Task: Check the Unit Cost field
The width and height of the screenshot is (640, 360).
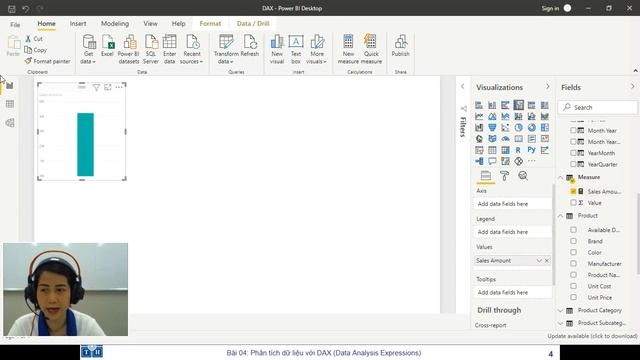Action: tap(573, 286)
